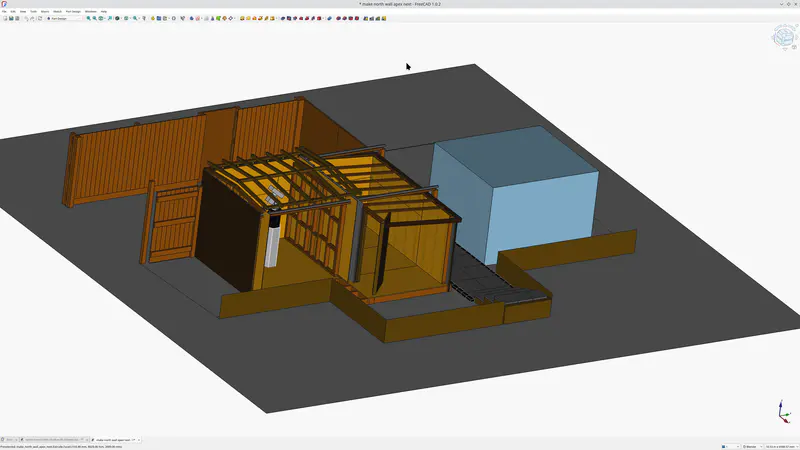800x450 pixels.
Task: Select the Hole tool
Action: tap(289, 18)
